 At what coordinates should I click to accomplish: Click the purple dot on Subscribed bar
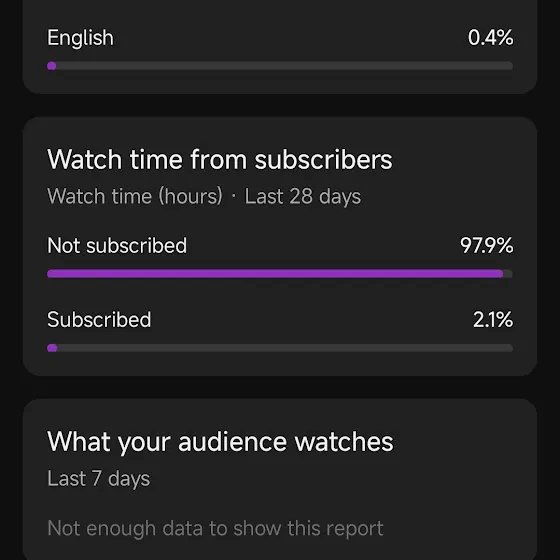coord(52,348)
